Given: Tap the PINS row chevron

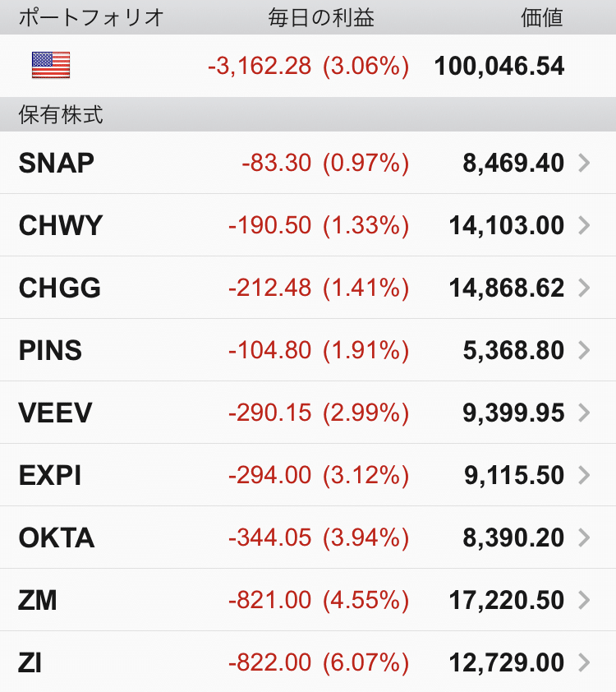Looking at the screenshot, I should point(584,350).
